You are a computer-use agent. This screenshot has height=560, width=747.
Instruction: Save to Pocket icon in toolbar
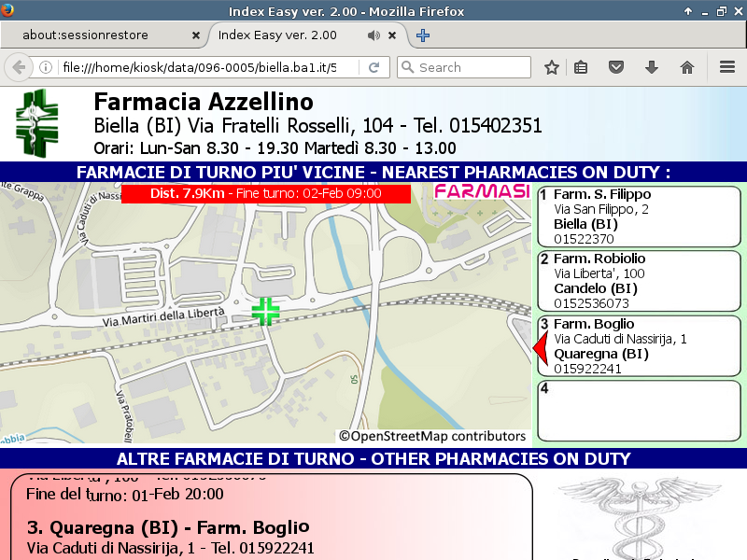pyautogui.click(x=616, y=67)
